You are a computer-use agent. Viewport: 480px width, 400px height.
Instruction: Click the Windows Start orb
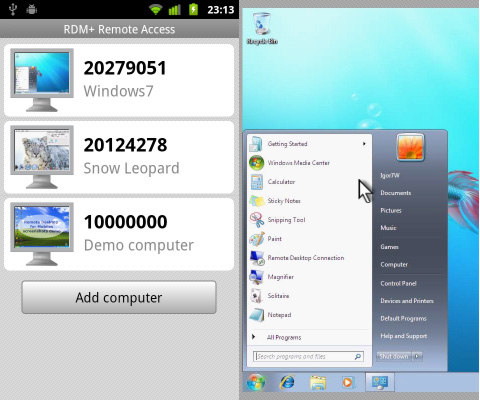pyautogui.click(x=256, y=382)
